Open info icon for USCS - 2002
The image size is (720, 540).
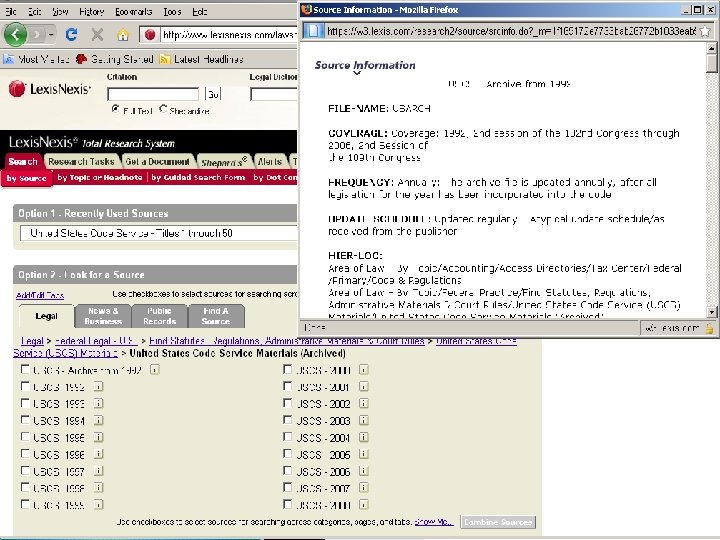[x=364, y=403]
